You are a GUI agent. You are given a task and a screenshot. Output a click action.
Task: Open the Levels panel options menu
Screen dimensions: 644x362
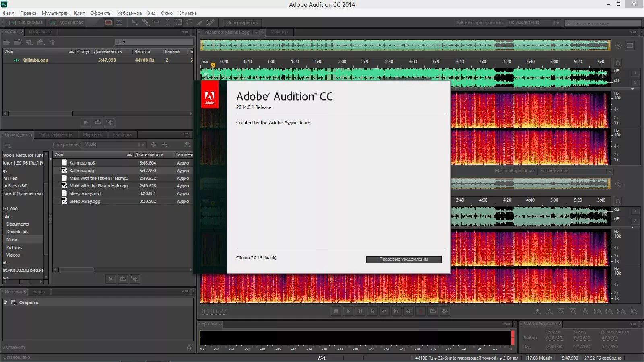tap(507, 324)
